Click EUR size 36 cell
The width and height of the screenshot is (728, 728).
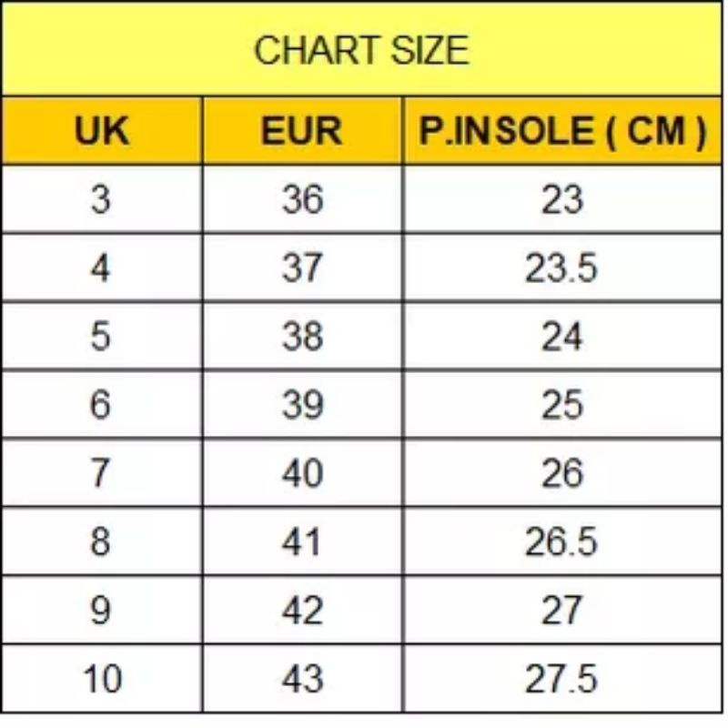pyautogui.click(x=302, y=199)
